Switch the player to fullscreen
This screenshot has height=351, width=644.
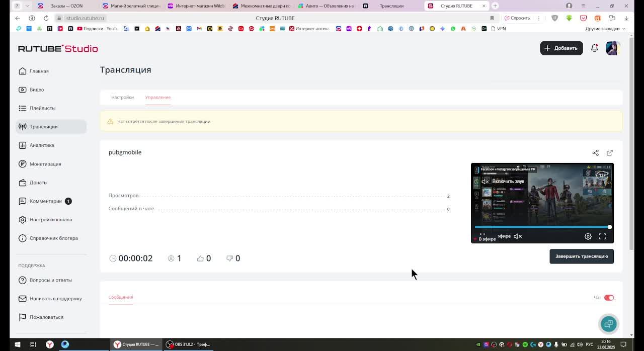pyautogui.click(x=602, y=236)
